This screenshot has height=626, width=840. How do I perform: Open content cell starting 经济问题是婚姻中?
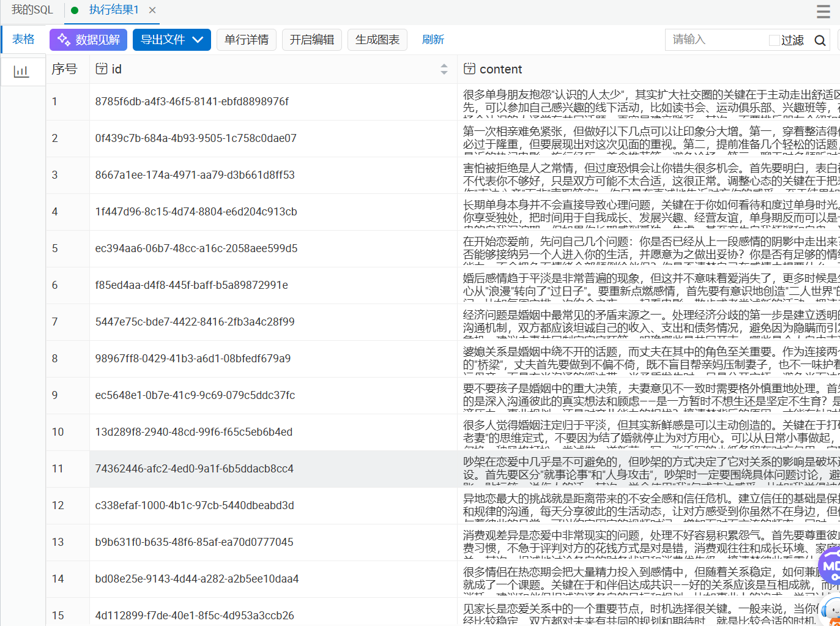[x=649, y=322]
